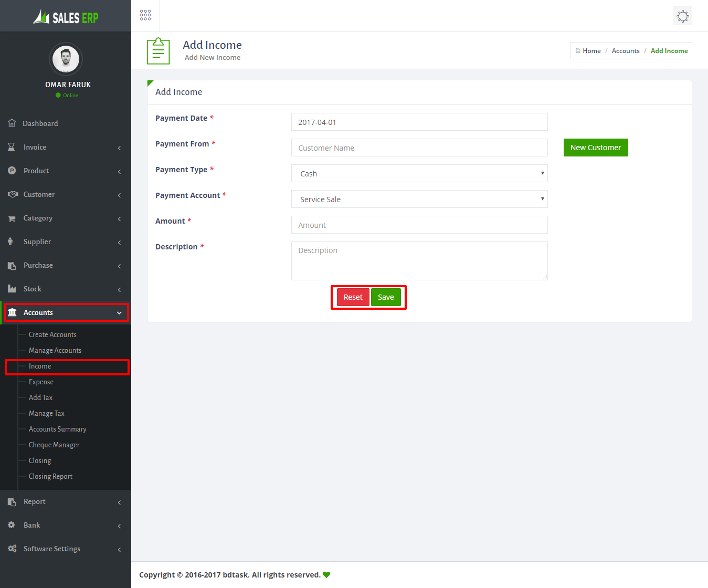Click the Sales ERP logo
Screen dimensions: 708x588
tap(66, 17)
